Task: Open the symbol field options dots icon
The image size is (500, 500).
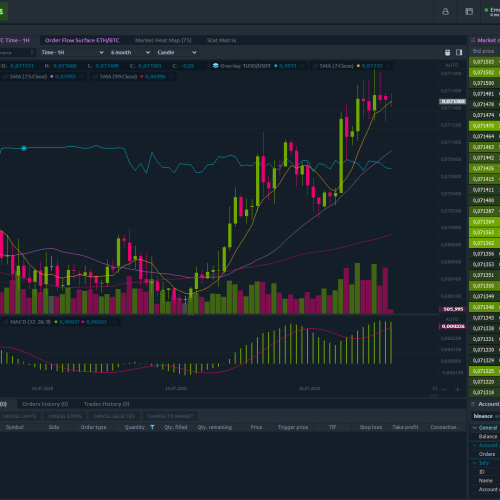Action: point(32,52)
